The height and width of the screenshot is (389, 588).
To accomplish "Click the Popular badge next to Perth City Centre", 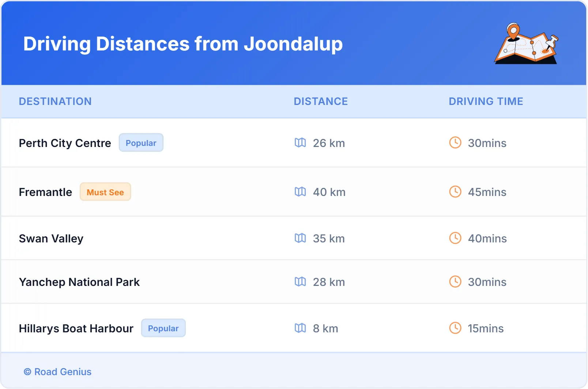I will 141,143.
